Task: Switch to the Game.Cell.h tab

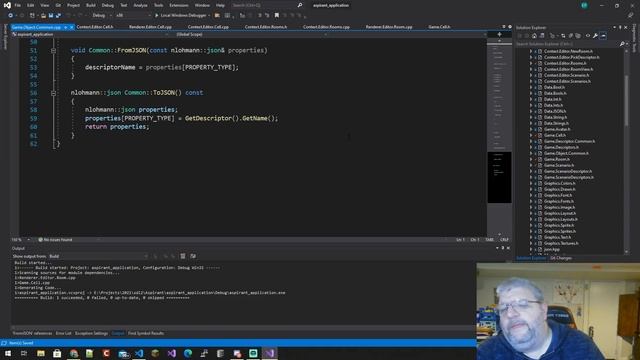Action: click(x=439, y=27)
